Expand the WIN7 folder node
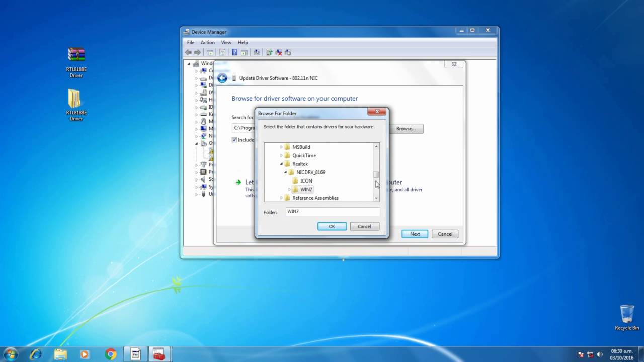This screenshot has width=644, height=362. coord(289,189)
